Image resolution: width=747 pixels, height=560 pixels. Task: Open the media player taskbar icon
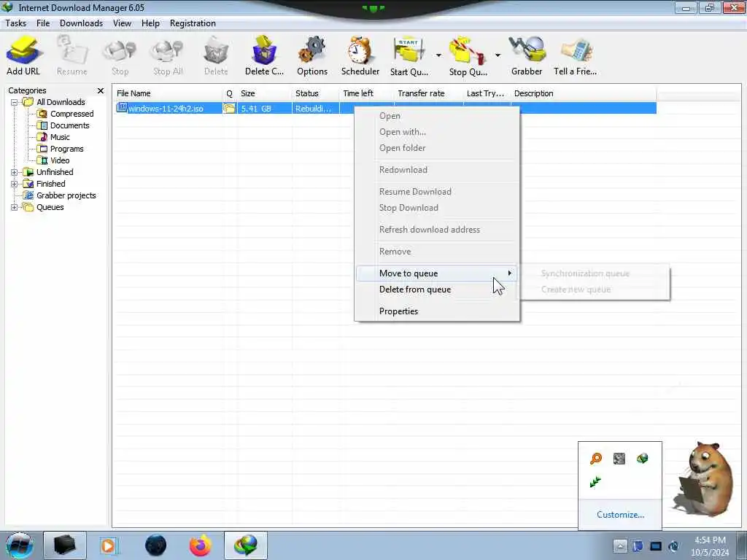109,545
